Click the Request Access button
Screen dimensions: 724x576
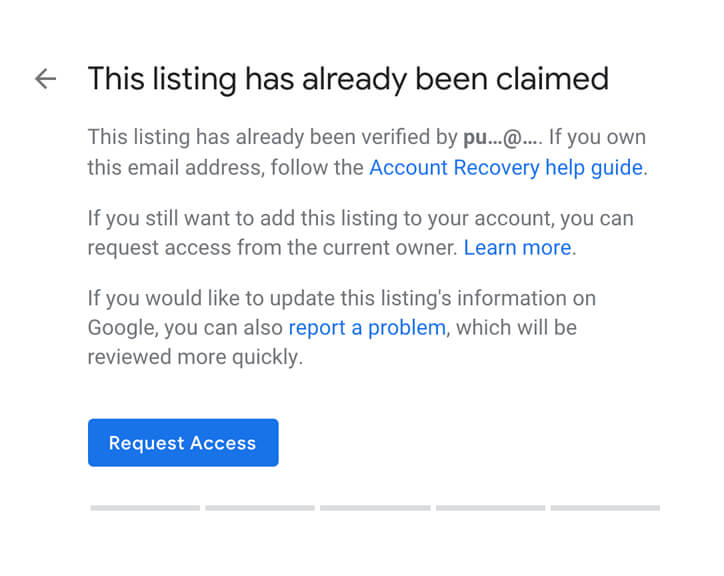183,443
